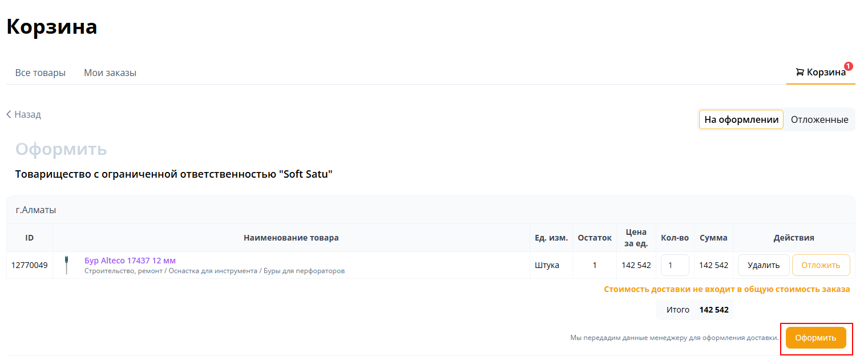Image resolution: width=868 pixels, height=364 pixels.
Task: Click the product category breadcrumb text
Action: (215, 271)
